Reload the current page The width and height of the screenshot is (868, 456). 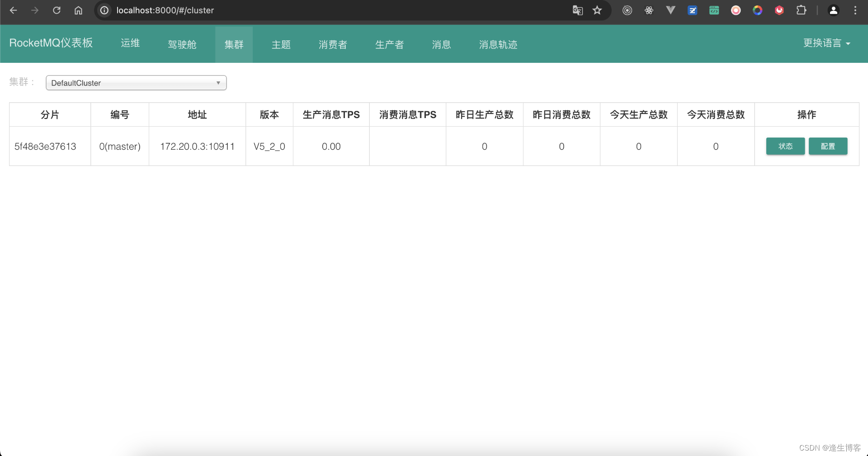click(57, 10)
